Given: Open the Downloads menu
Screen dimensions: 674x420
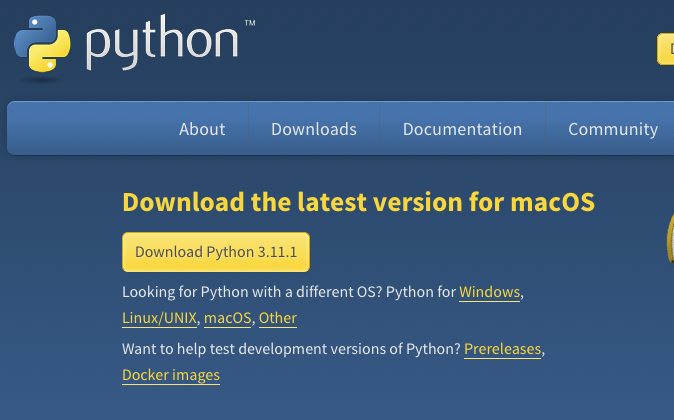Looking at the screenshot, I should tap(314, 129).
